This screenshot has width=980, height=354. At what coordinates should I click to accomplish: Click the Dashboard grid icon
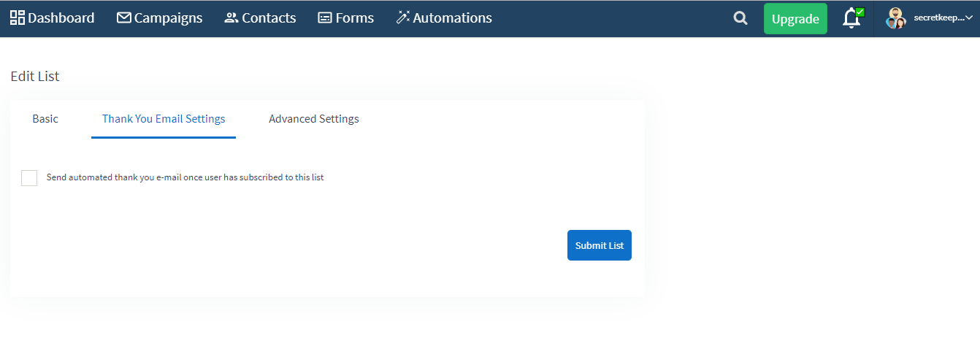18,18
